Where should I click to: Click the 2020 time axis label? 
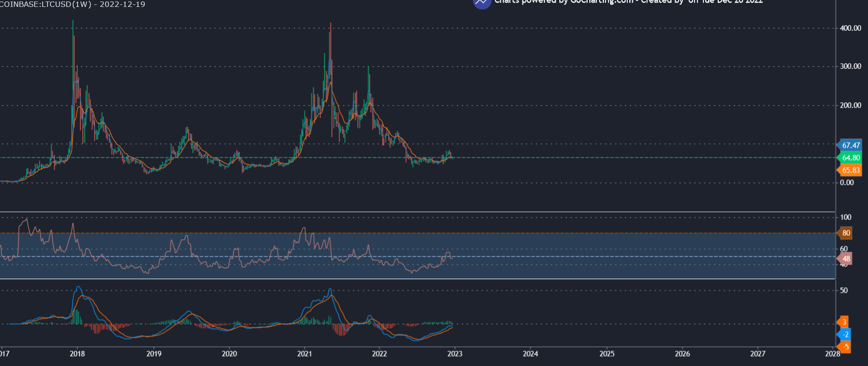(x=229, y=354)
